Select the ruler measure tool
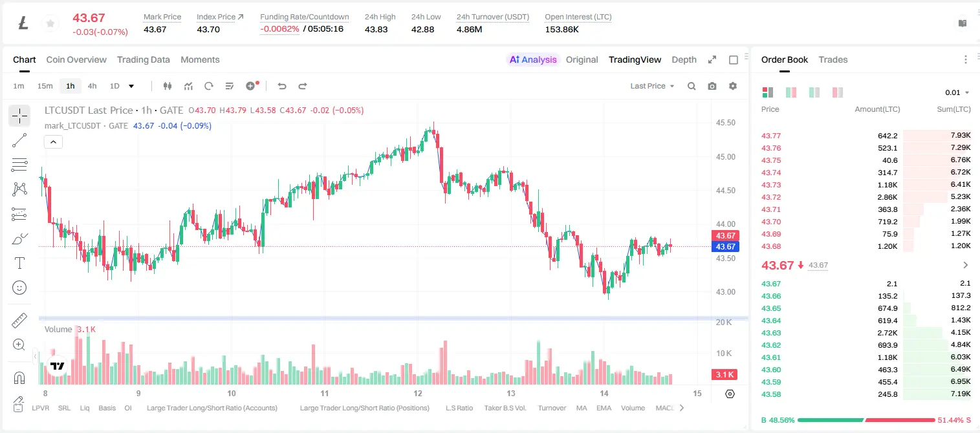The height and width of the screenshot is (433, 980). 19,321
